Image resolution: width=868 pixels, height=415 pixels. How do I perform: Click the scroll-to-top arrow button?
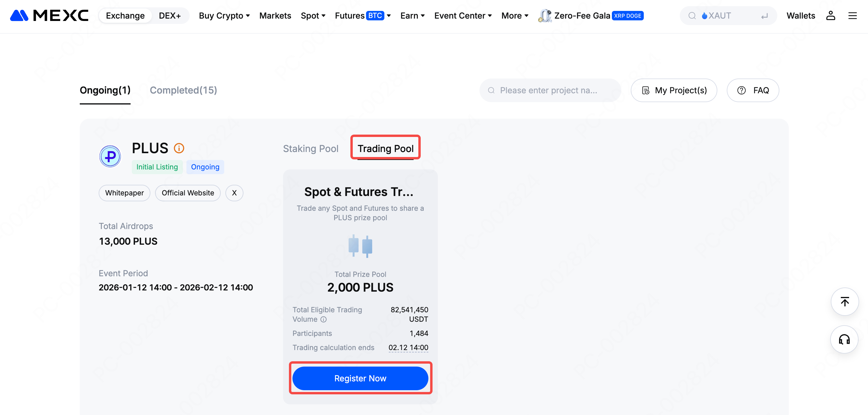[844, 302]
